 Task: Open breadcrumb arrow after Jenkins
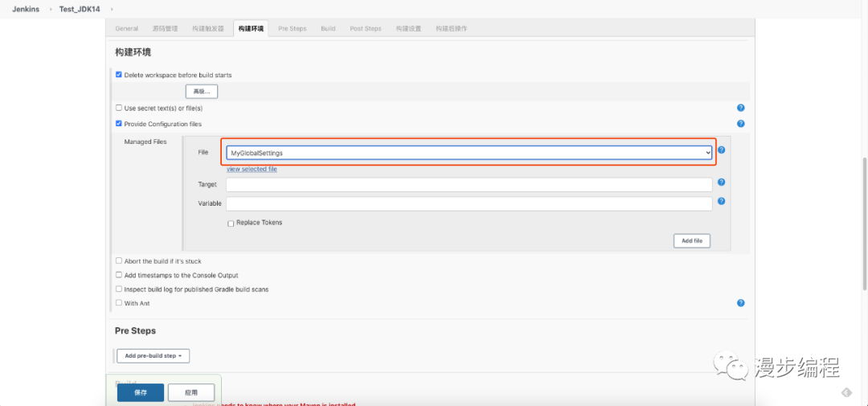pyautogui.click(x=49, y=10)
